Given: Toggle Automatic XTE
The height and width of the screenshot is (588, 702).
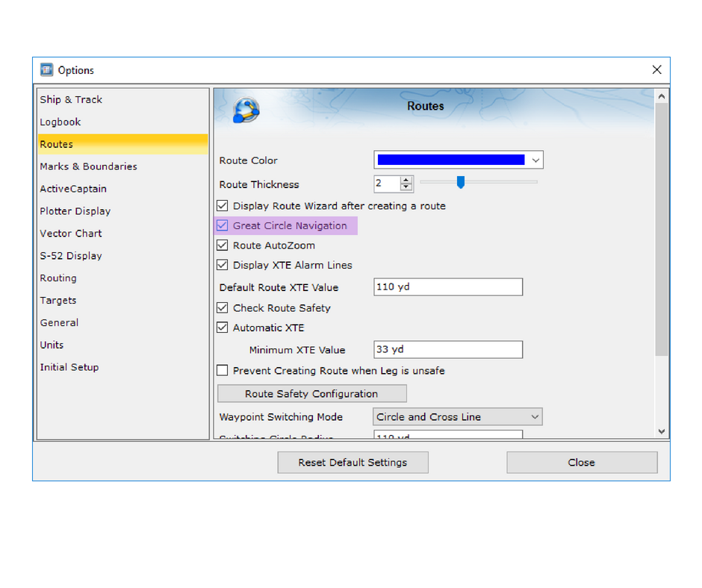Looking at the screenshot, I should [x=223, y=328].
